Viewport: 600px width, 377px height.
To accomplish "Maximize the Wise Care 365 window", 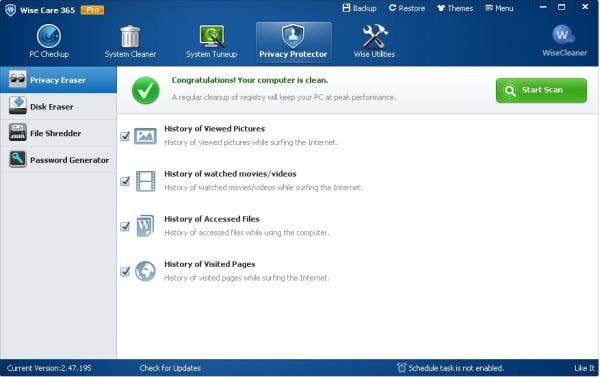I will click(561, 7).
